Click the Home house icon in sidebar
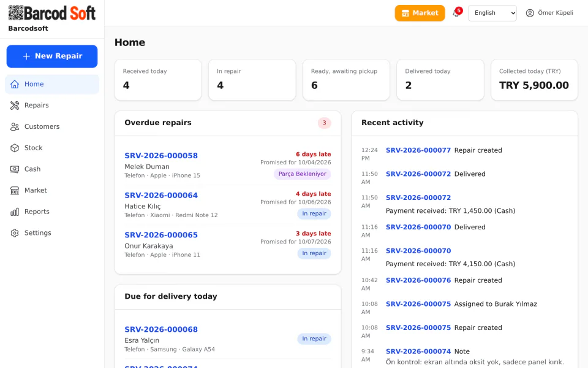Viewport: 588px width, 368px height. [15, 84]
